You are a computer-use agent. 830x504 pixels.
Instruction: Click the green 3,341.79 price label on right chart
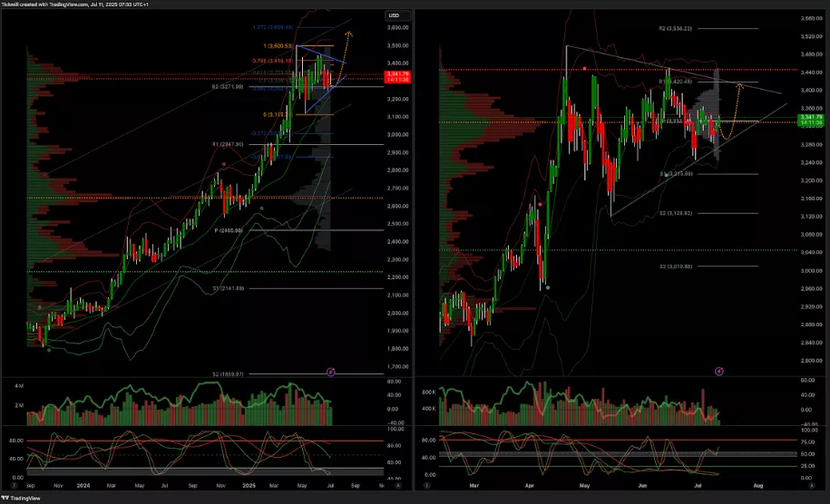[811, 117]
